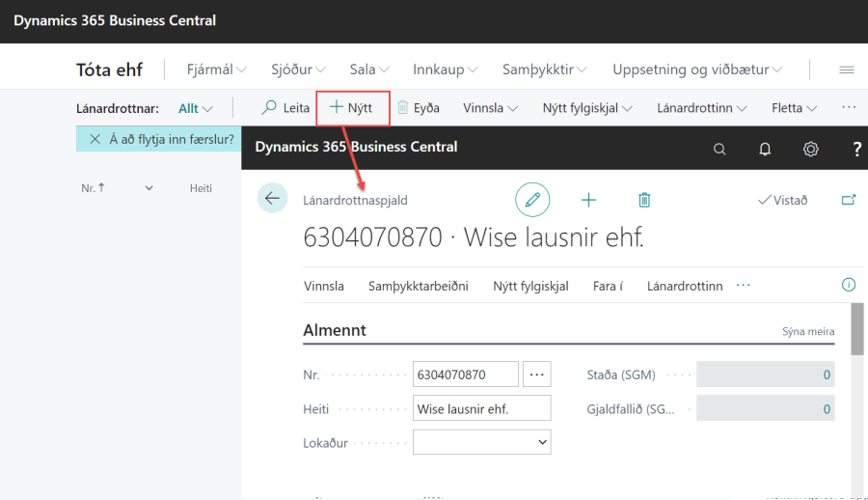This screenshot has width=868, height=500.
Task: Click the Heiti input field
Action: pyautogui.click(x=481, y=409)
